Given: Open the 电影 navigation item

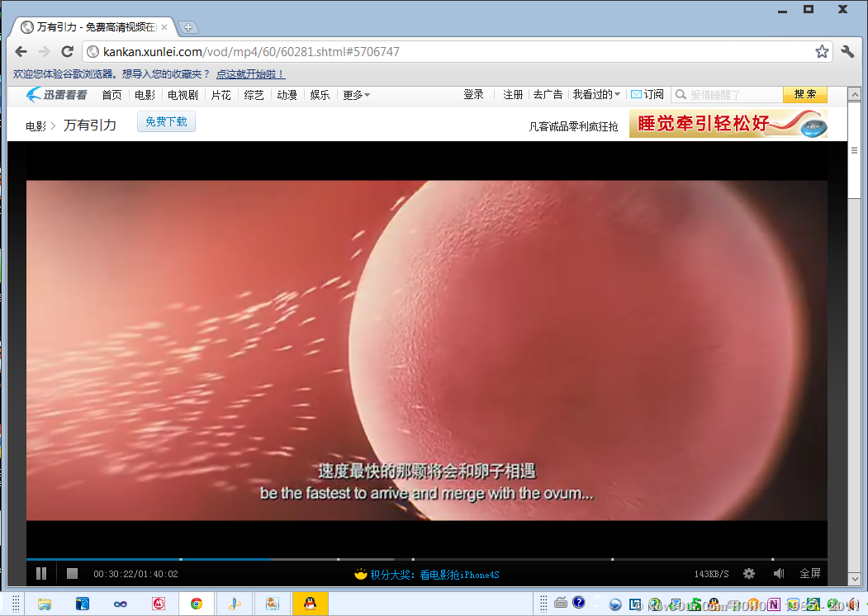Looking at the screenshot, I should pos(145,95).
